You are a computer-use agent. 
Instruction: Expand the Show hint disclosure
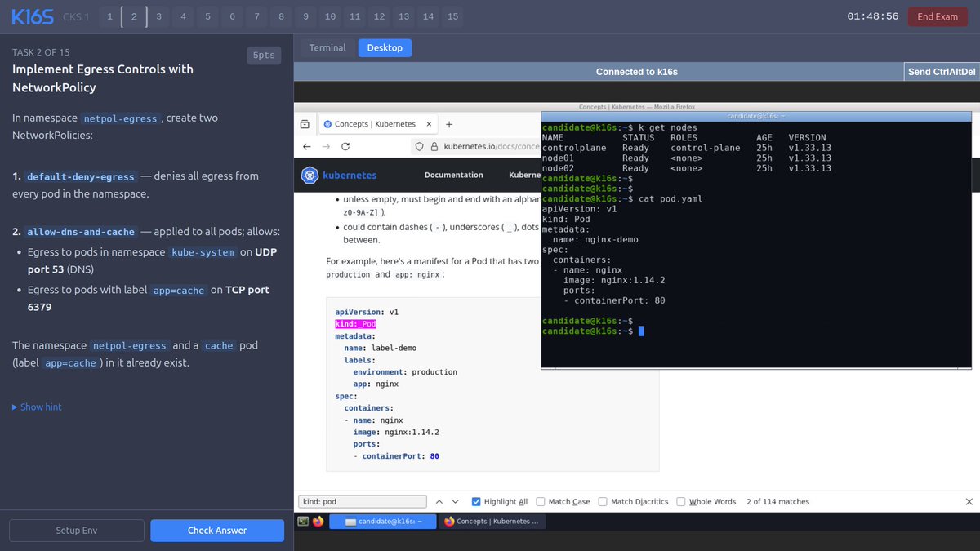(37, 407)
